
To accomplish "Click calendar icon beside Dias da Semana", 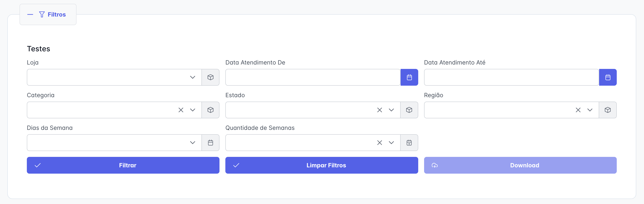I will pyautogui.click(x=210, y=143).
